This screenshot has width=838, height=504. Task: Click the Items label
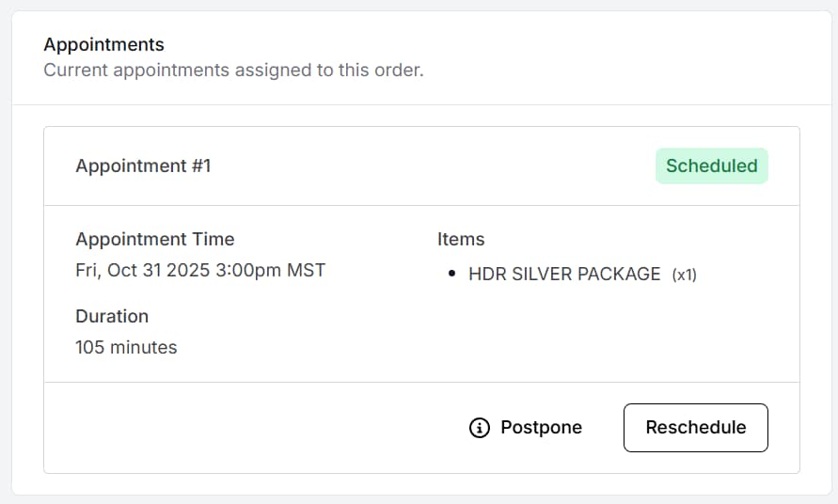(461, 239)
